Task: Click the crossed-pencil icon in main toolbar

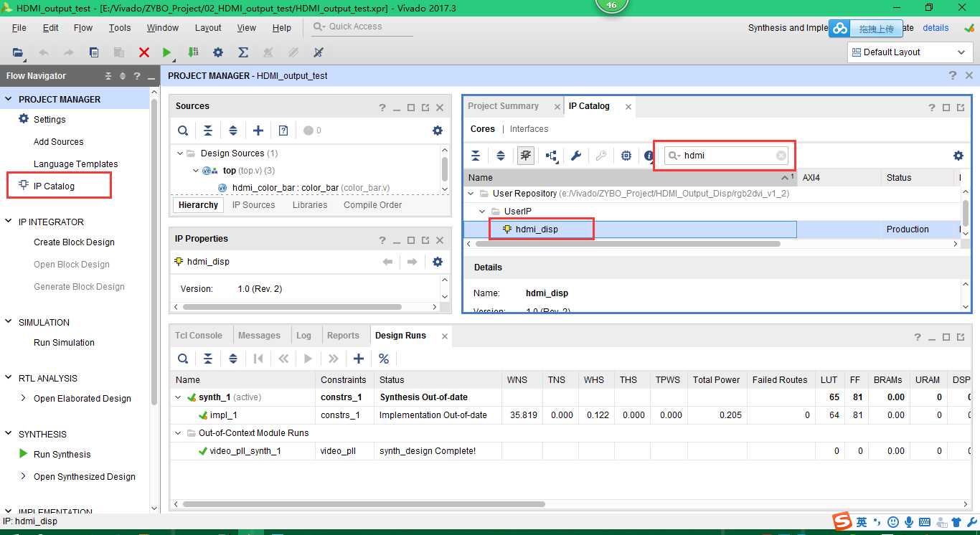Action: coord(319,52)
